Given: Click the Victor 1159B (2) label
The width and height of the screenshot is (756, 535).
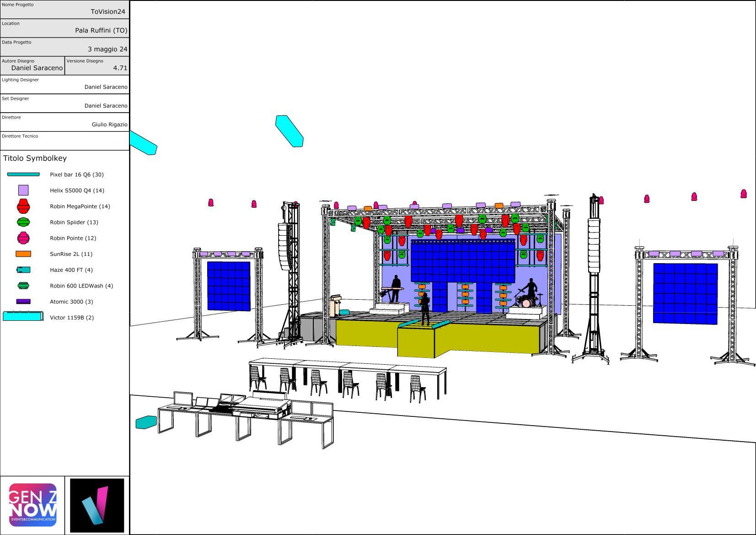Looking at the screenshot, I should 72,318.
